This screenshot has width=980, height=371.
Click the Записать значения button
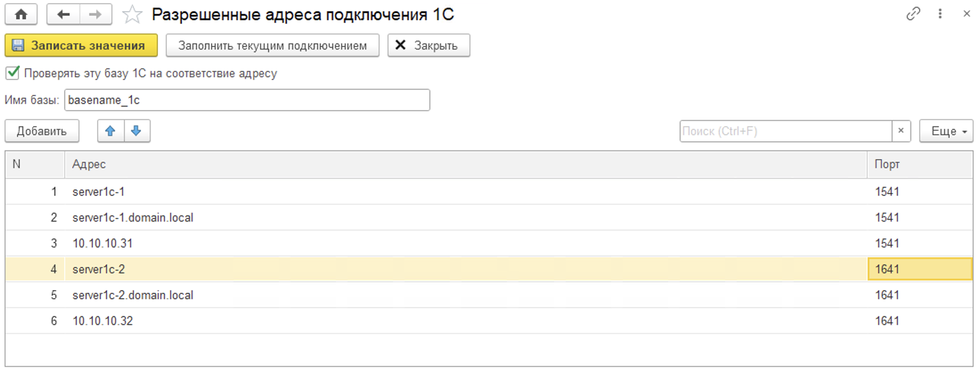(x=81, y=45)
